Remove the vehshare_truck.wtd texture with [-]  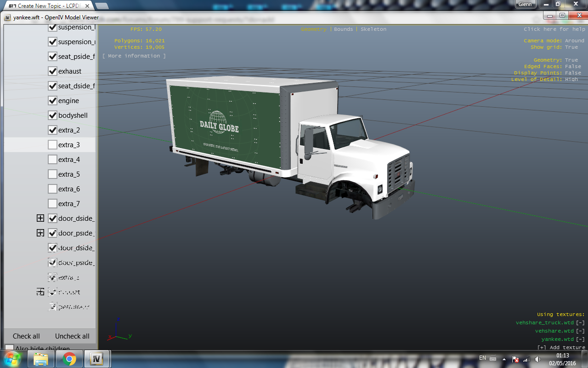pyautogui.click(x=581, y=323)
